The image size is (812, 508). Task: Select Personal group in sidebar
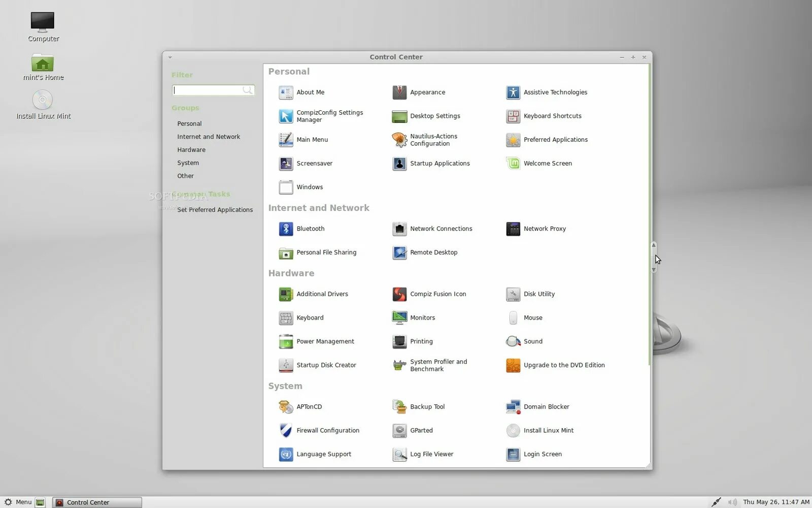click(189, 124)
